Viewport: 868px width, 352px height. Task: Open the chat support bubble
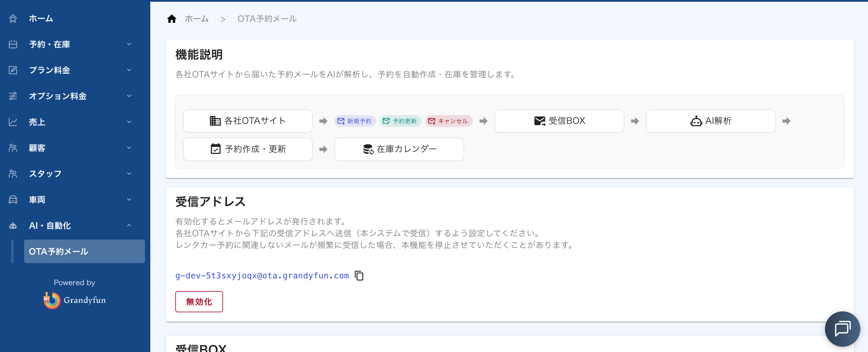[x=842, y=329]
